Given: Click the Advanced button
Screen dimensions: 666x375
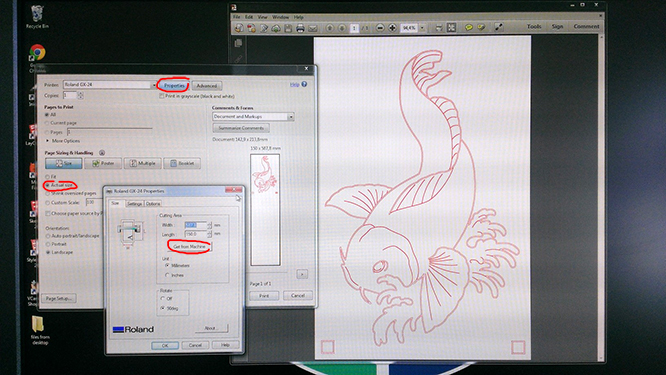Looking at the screenshot, I should tap(207, 85).
